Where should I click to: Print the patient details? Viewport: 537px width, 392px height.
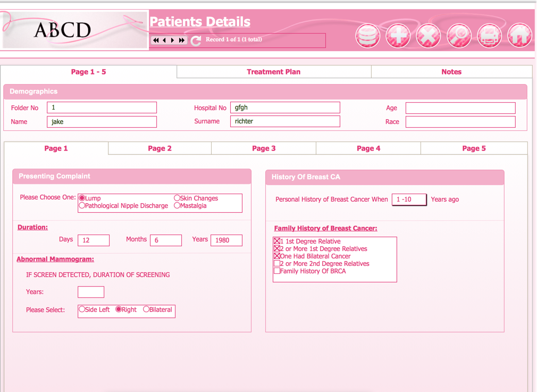(489, 36)
